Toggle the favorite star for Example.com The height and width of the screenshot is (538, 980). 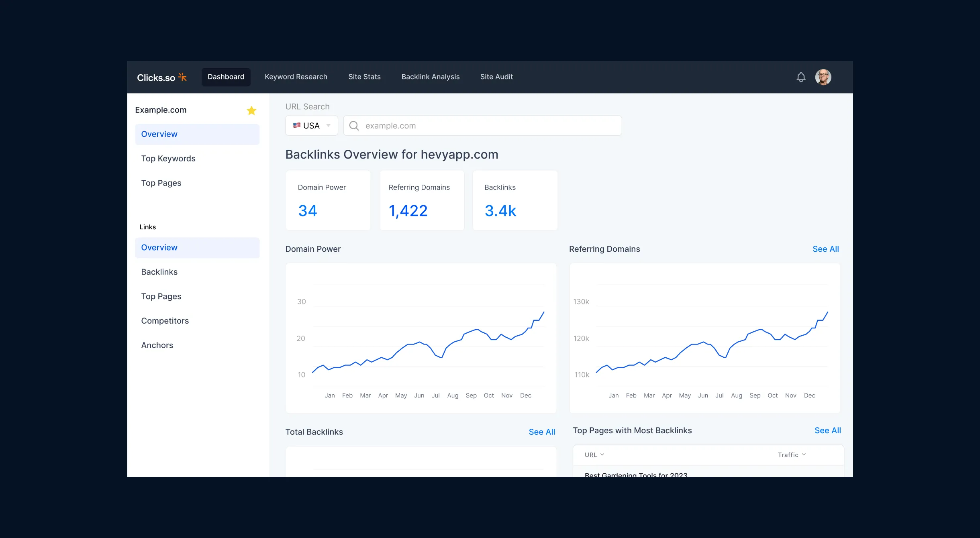[251, 110]
